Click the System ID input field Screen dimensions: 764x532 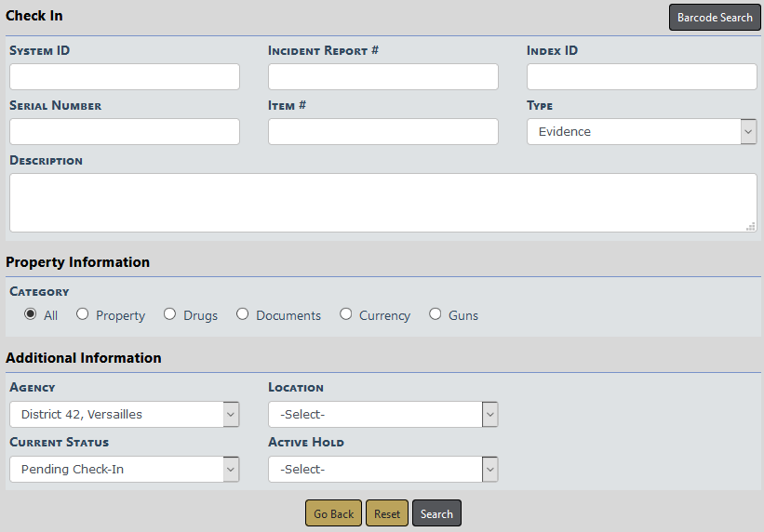tap(125, 77)
